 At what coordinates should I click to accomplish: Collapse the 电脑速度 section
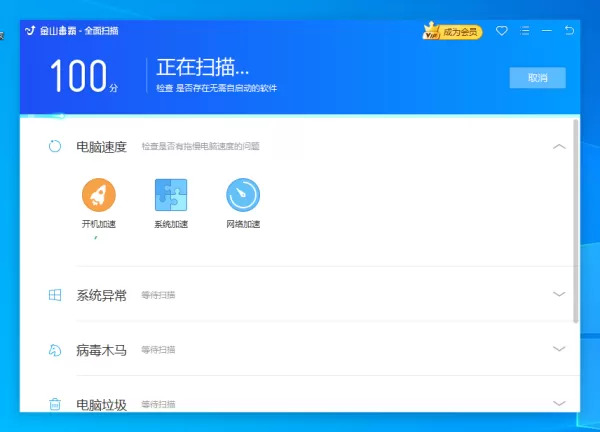(559, 147)
